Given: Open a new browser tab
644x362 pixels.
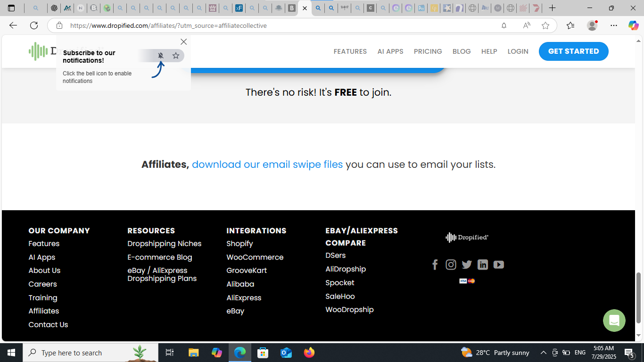Looking at the screenshot, I should point(553,8).
